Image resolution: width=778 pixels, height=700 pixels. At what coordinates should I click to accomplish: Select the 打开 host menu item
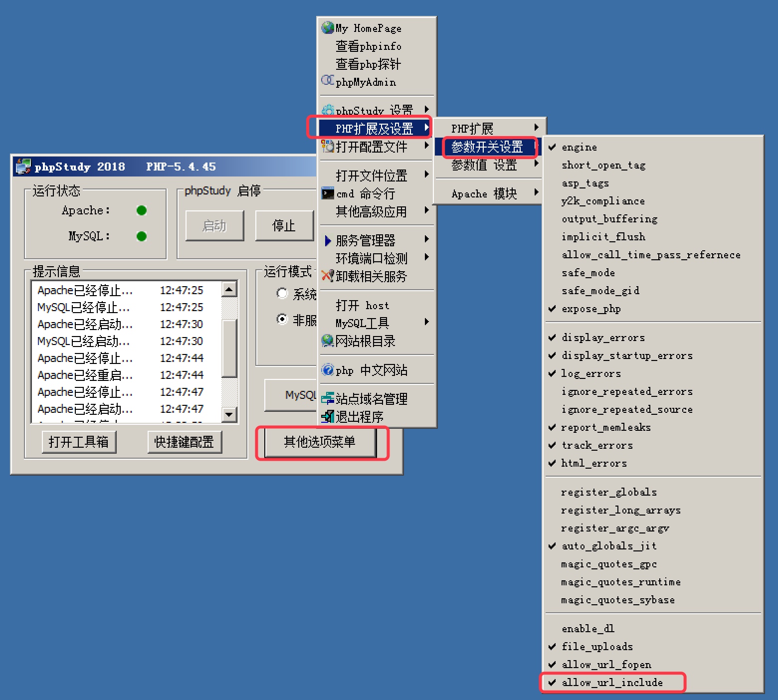coord(376,305)
